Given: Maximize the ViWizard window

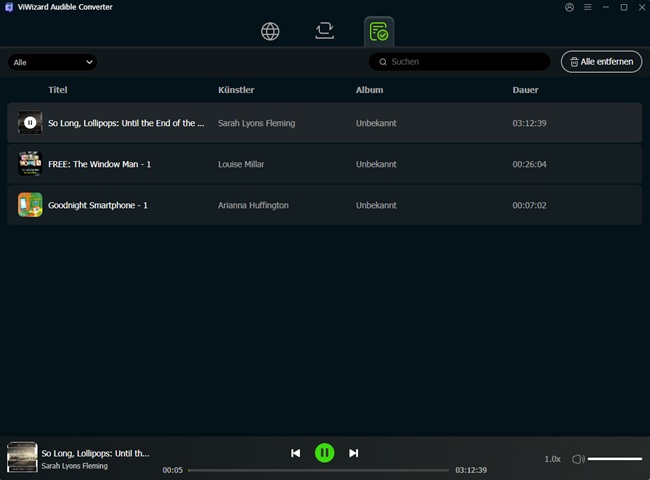Looking at the screenshot, I should click(x=624, y=7).
